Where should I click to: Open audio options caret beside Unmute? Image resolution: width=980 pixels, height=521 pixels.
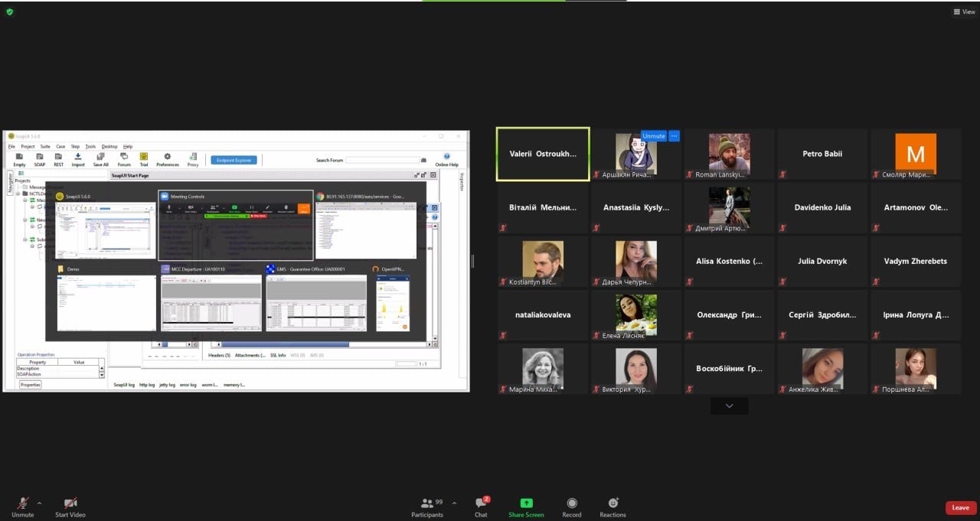pos(40,503)
